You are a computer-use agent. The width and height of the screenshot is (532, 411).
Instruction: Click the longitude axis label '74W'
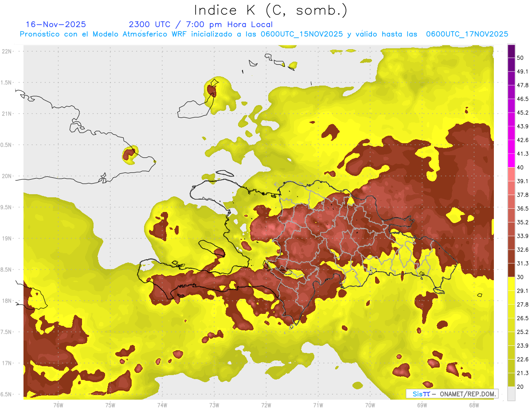pos(162,405)
